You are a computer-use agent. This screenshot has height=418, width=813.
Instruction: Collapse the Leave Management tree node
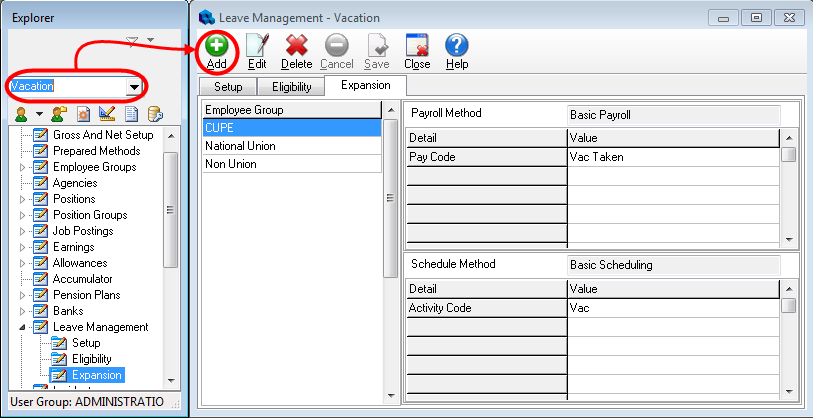coord(24,327)
